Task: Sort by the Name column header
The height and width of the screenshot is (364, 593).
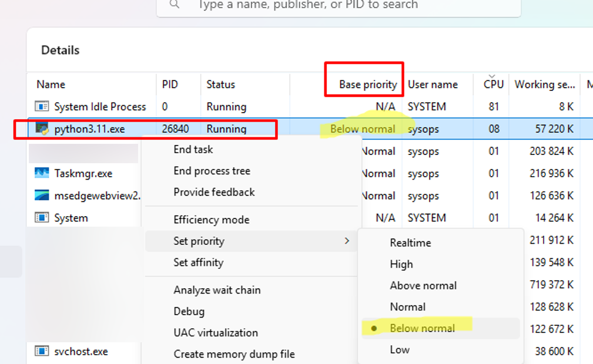Action: pos(51,85)
